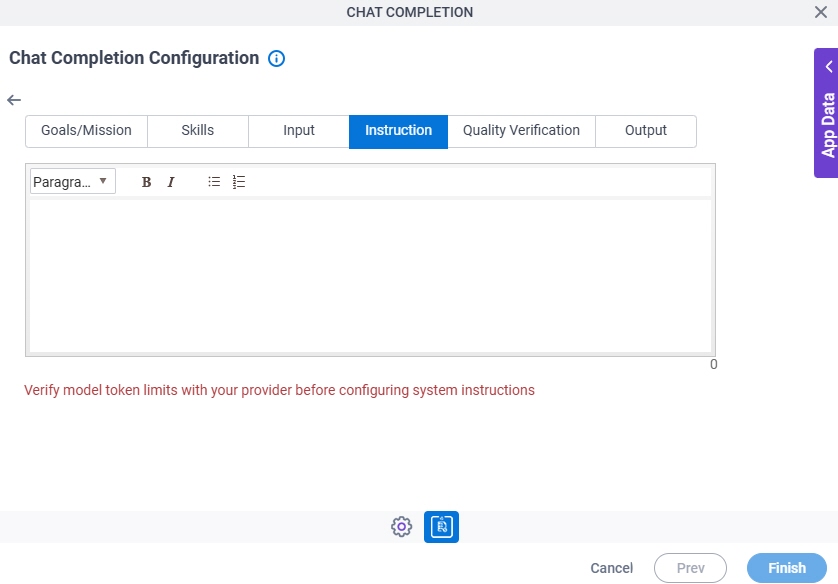Switch to the Input tab
Image resolution: width=838 pixels, height=584 pixels.
[299, 131]
